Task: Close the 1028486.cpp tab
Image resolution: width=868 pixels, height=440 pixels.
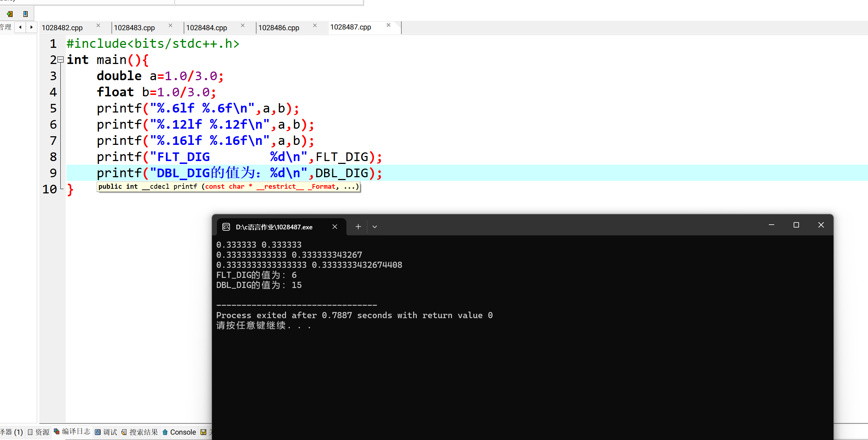Action: 315,26
